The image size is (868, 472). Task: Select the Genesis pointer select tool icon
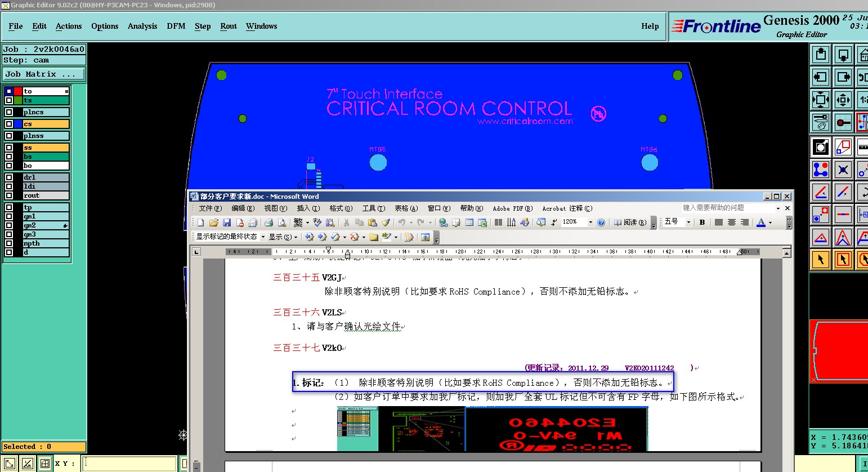pyautogui.click(x=821, y=259)
